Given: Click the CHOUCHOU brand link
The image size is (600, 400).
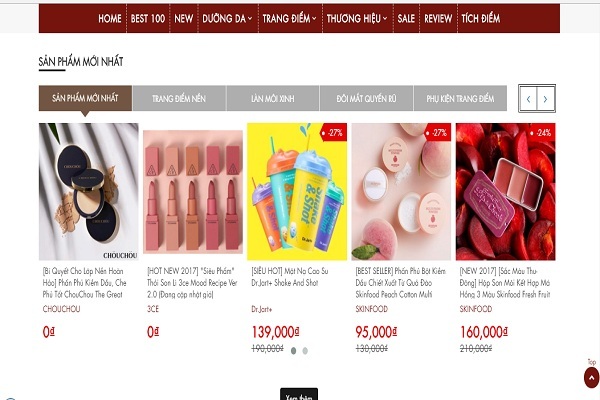Looking at the screenshot, I should (x=62, y=309).
